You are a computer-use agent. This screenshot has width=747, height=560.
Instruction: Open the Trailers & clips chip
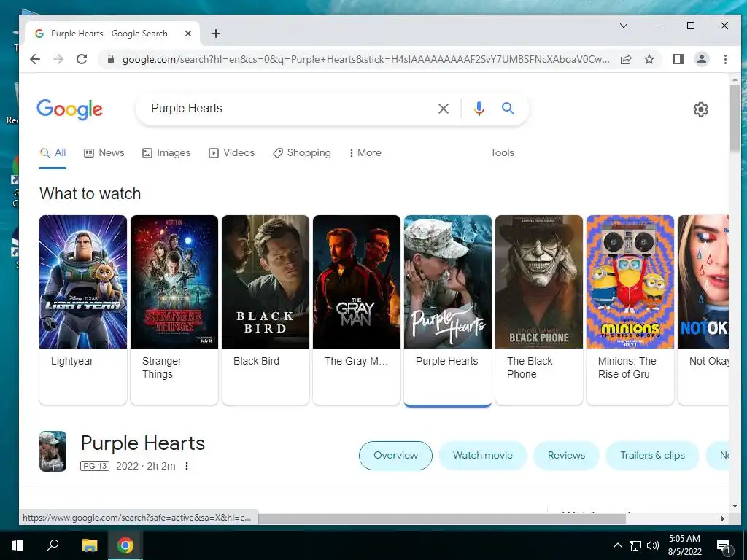652,455
